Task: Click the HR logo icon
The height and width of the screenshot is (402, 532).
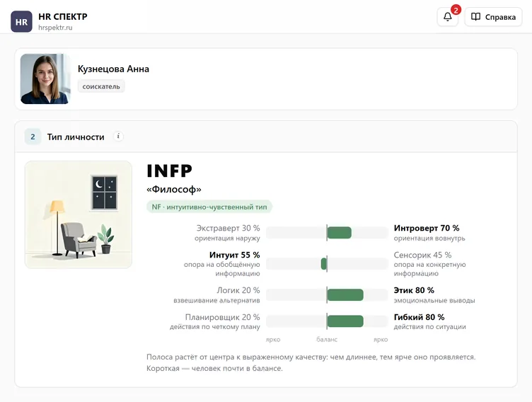Action: pyautogui.click(x=21, y=21)
